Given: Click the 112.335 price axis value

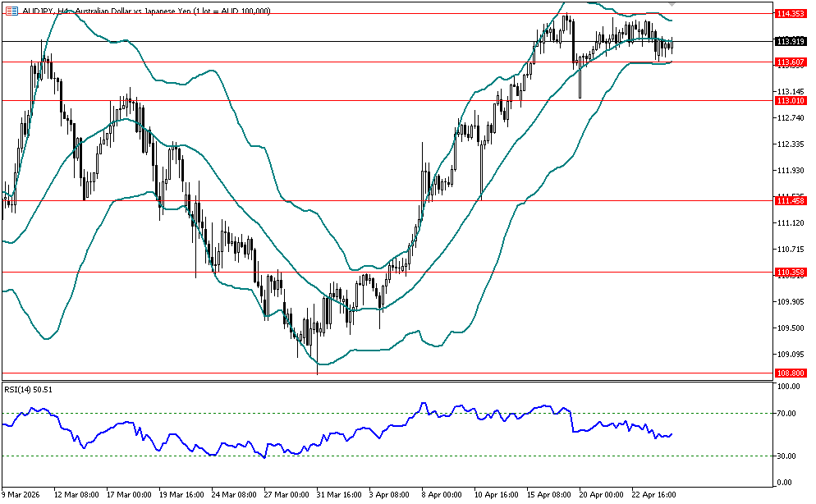Looking at the screenshot, I should point(788,144).
